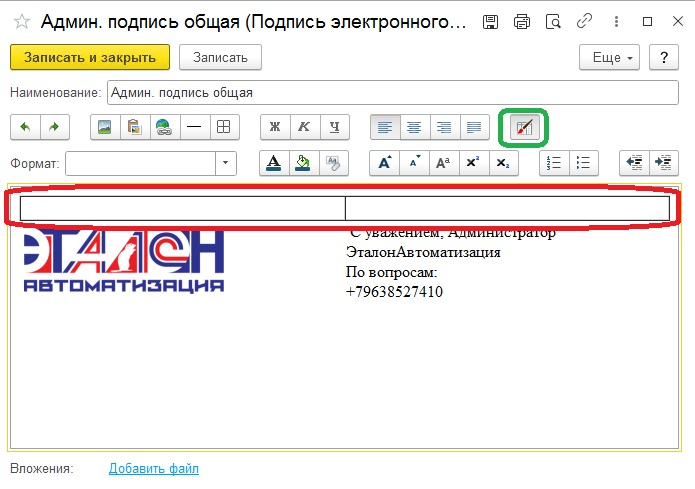This screenshot has height=489, width=695.
Task: Open the text color picker
Action: click(275, 163)
